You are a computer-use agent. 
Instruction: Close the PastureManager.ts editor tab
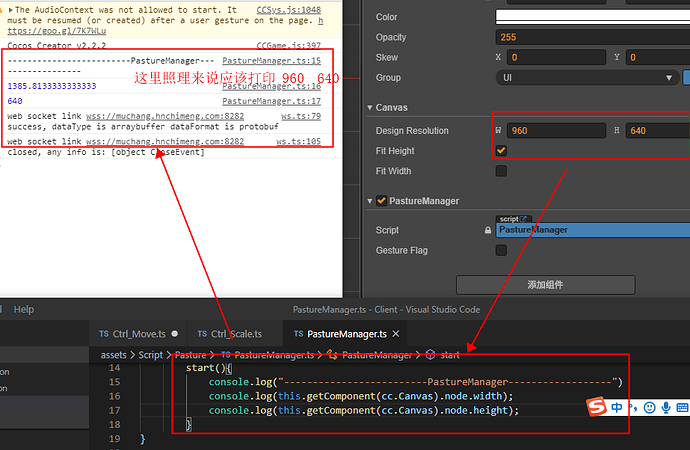(x=396, y=334)
